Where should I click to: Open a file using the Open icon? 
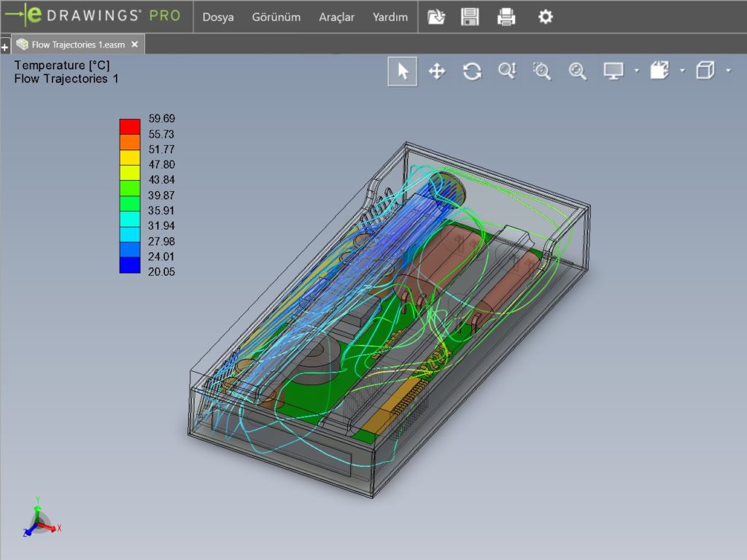[x=436, y=17]
